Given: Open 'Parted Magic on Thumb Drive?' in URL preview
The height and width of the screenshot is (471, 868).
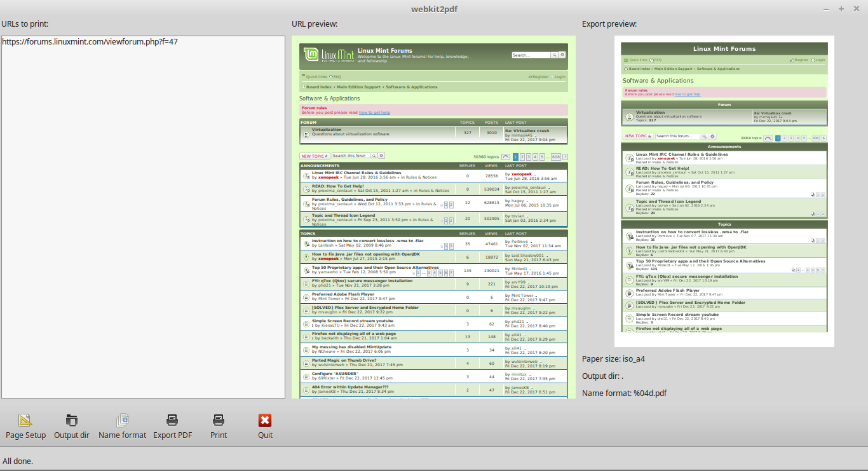Looking at the screenshot, I should pos(344,360).
